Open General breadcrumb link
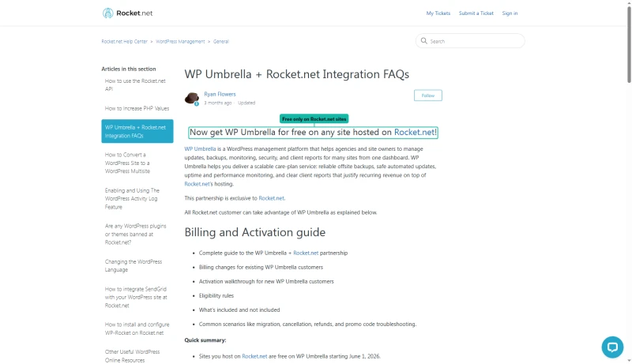Image resolution: width=632 pixels, height=364 pixels. (221, 42)
